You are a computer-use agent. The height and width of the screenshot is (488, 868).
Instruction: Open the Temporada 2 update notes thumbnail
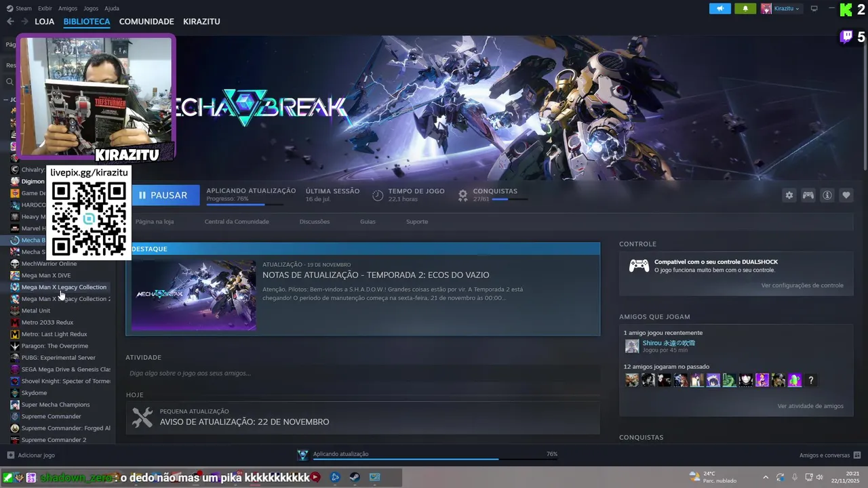193,295
